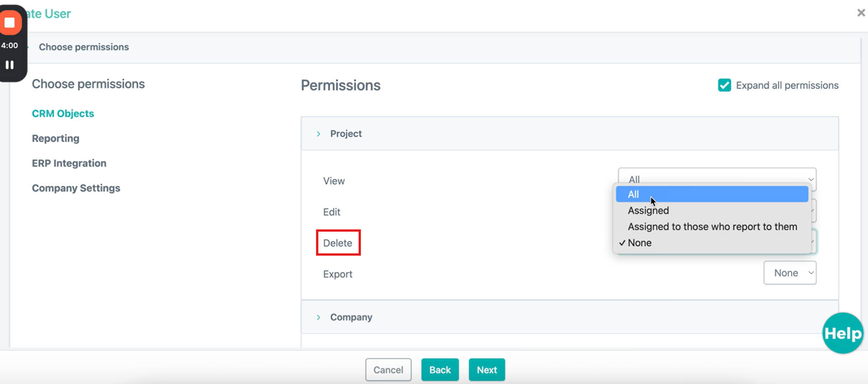
Task: Toggle Expand all permissions checkbox
Action: 725,85
